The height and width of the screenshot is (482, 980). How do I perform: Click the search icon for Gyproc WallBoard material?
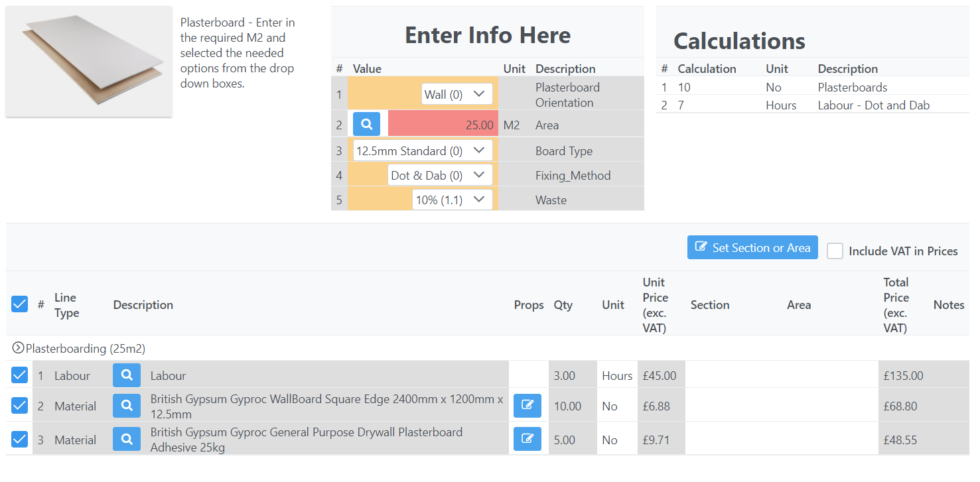pyautogui.click(x=127, y=405)
